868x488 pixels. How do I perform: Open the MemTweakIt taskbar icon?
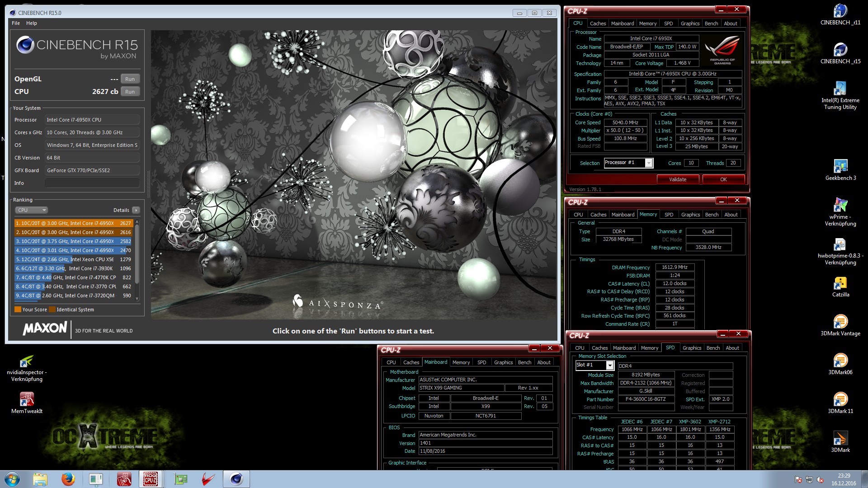click(124, 479)
